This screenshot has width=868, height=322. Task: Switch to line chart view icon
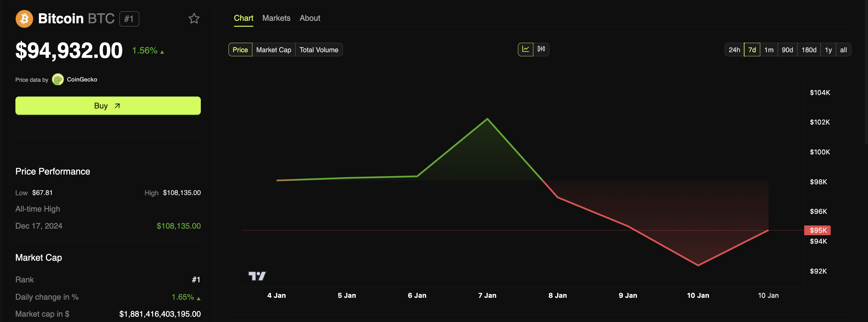click(x=525, y=49)
